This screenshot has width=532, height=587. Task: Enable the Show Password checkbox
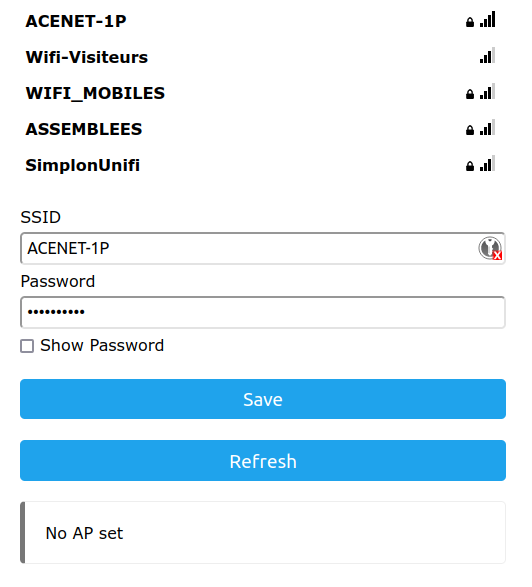(x=27, y=346)
